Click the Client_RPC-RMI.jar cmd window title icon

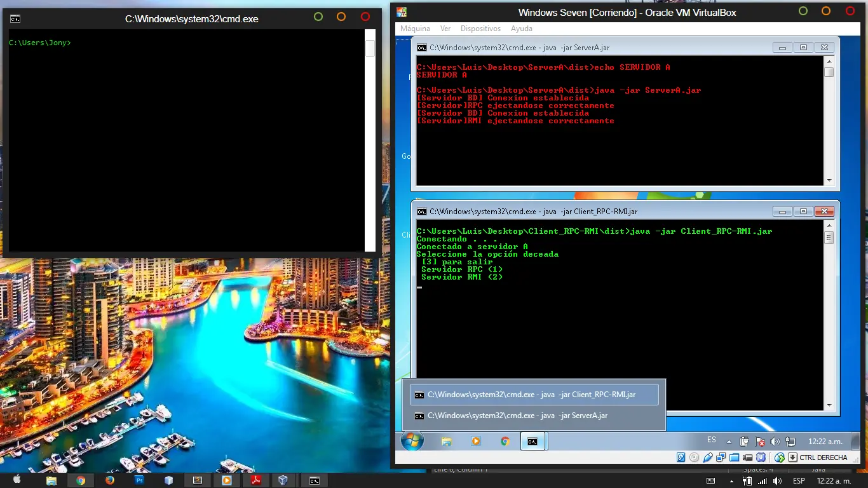[421, 211]
